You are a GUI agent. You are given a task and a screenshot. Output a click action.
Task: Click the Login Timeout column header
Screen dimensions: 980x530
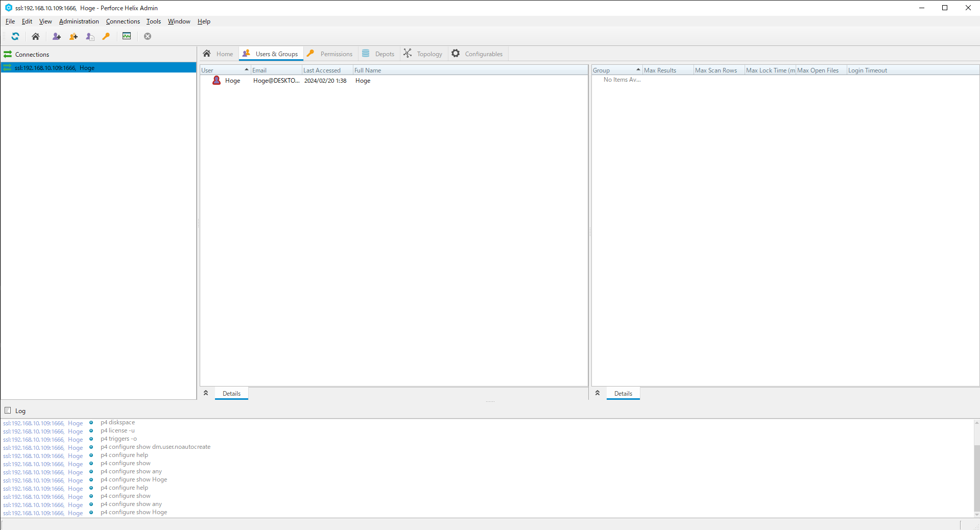(913, 70)
